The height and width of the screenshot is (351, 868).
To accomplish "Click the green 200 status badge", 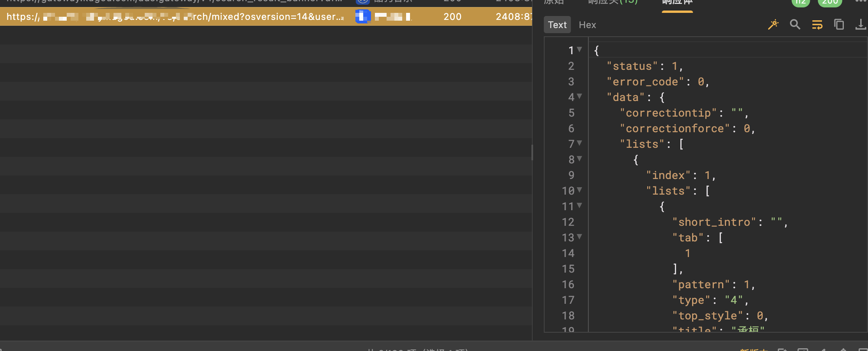I will (x=830, y=2).
